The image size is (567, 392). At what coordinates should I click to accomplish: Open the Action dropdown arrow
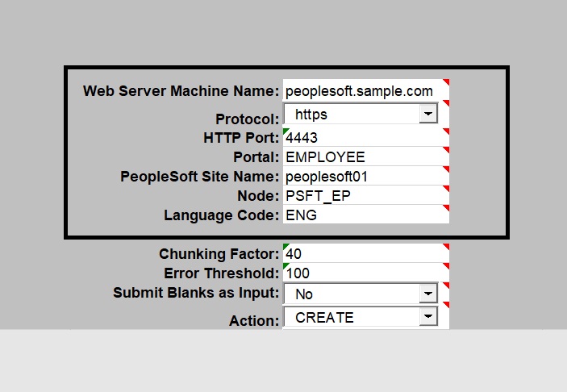coord(428,317)
